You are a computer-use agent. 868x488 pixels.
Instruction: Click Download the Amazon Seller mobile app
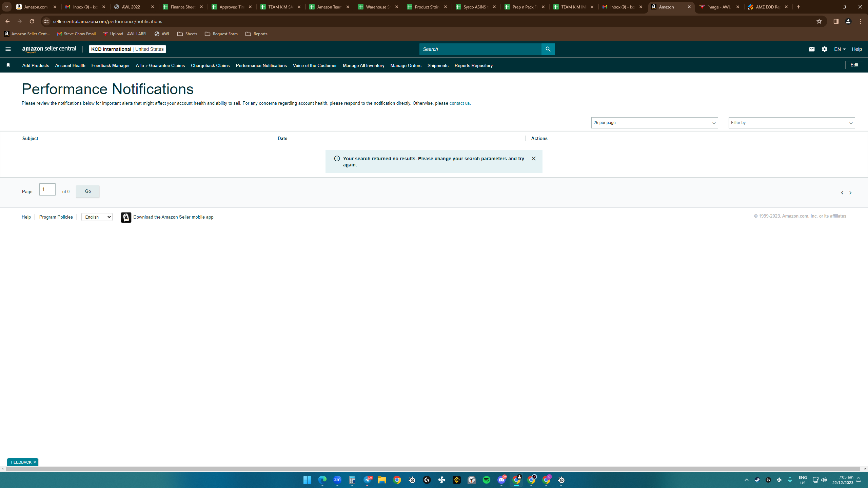click(x=173, y=217)
